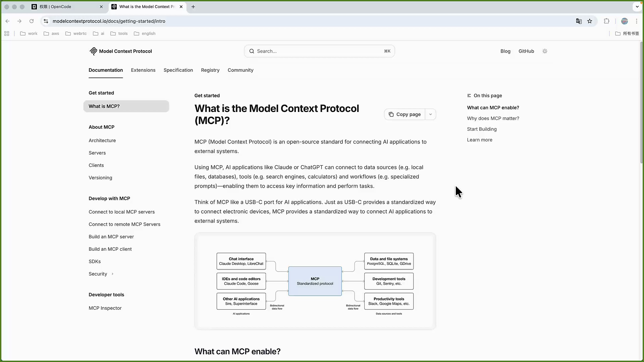Open the webrtc bookmarks folder

tap(76, 34)
